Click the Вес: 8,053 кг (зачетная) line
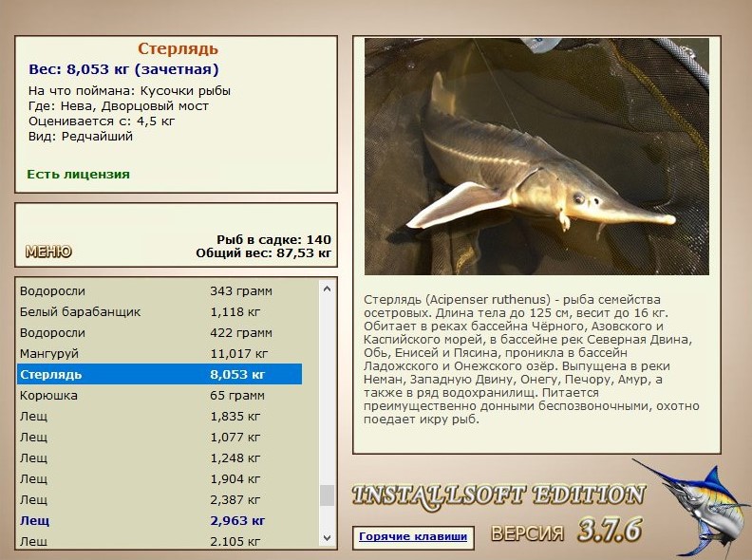Screen dimensions: 752x560 click(123, 69)
